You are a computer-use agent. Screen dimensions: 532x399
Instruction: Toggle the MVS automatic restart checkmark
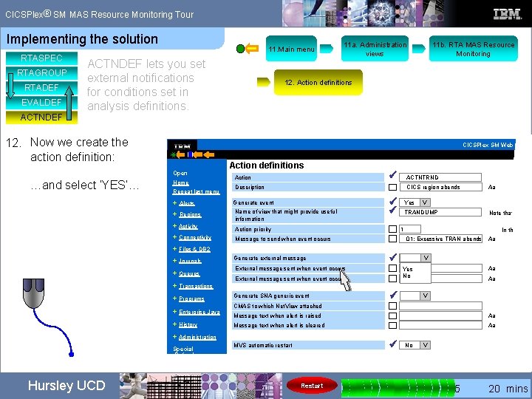pyautogui.click(x=392, y=344)
